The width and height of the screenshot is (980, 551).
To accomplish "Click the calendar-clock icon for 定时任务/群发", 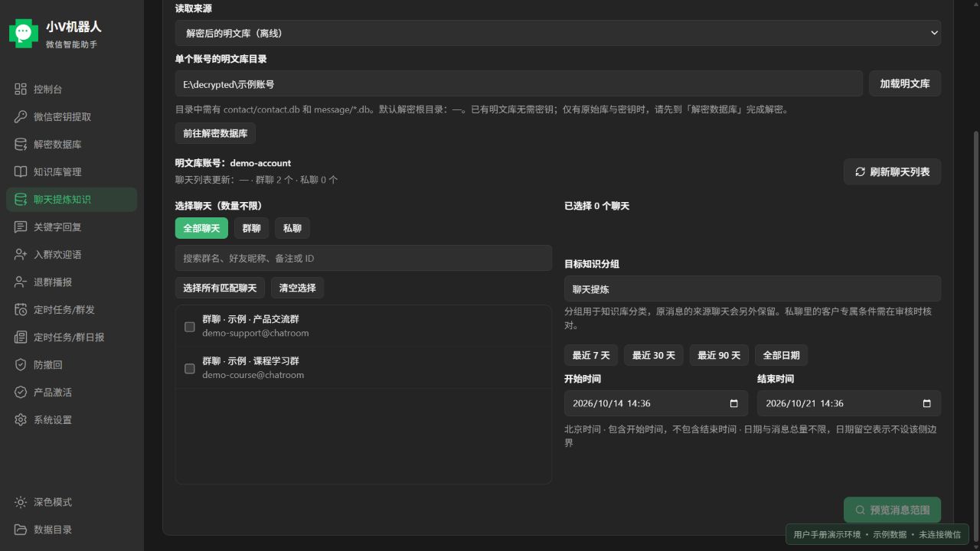I will coord(21,310).
